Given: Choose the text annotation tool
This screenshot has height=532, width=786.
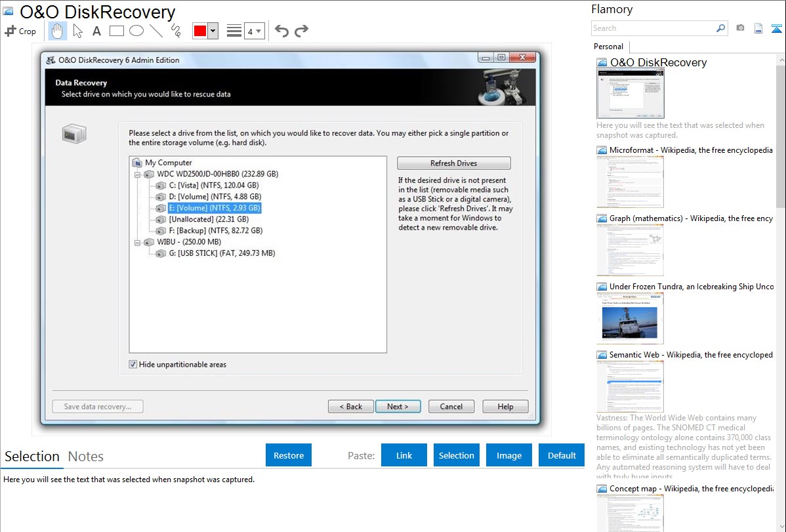Looking at the screenshot, I should [x=96, y=31].
